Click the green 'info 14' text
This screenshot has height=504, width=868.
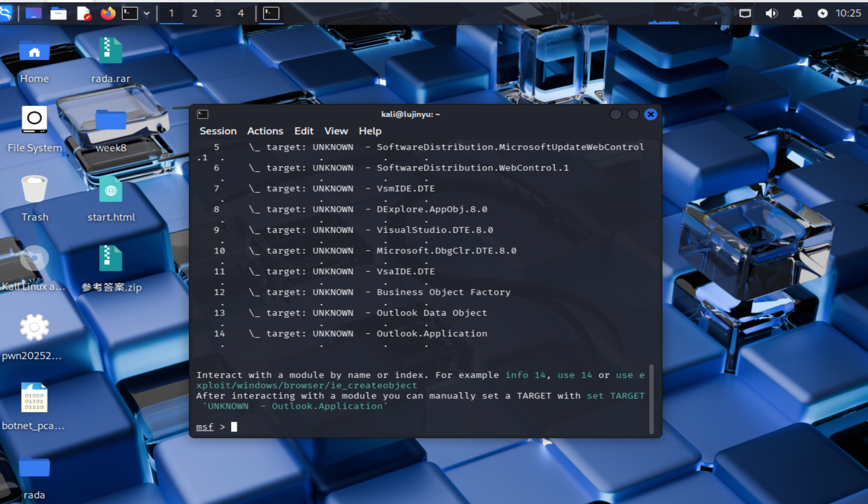click(525, 375)
